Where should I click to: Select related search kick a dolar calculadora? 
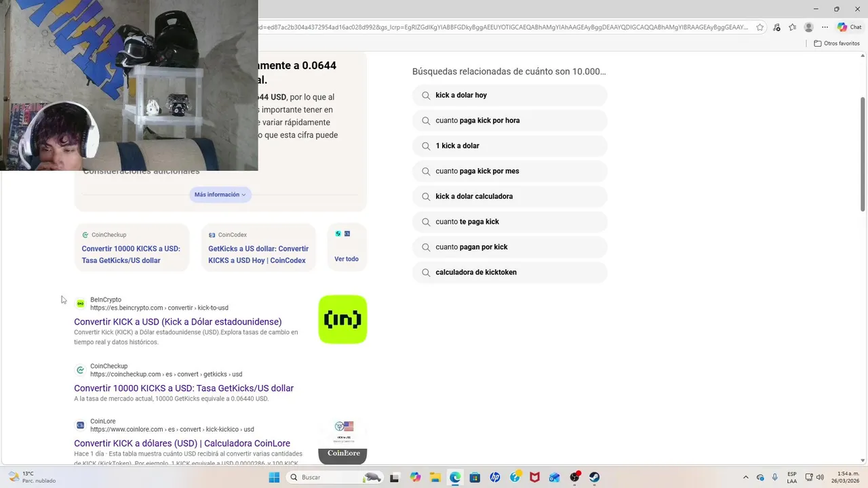pos(509,197)
